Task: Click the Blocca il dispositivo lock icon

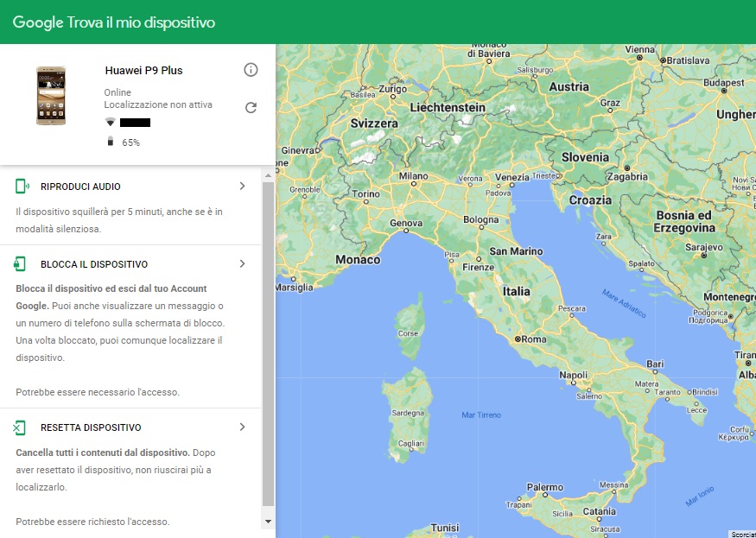Action: click(19, 263)
